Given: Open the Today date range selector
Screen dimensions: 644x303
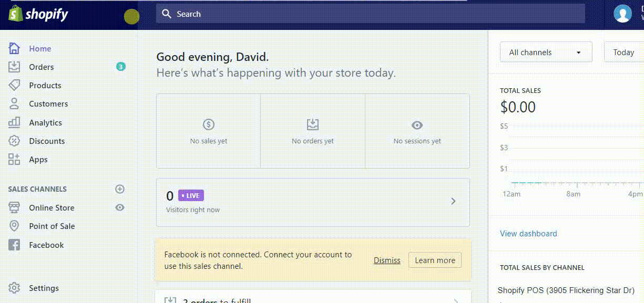Looking at the screenshot, I should [624, 52].
